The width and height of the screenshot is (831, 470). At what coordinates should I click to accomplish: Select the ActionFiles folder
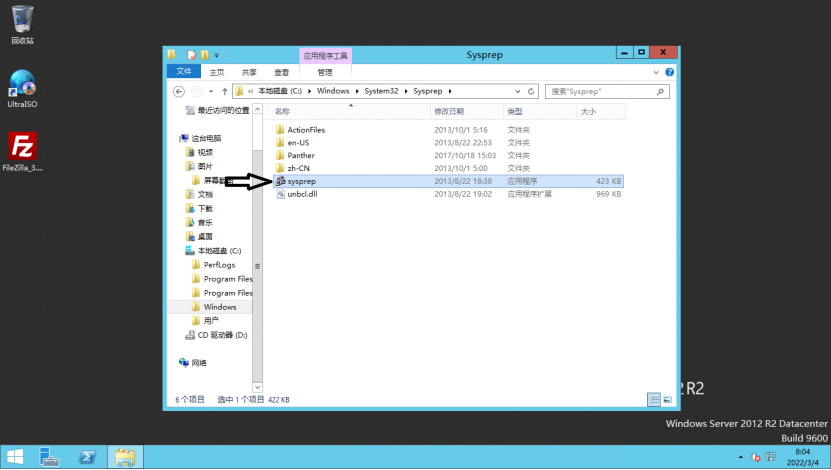[306, 130]
